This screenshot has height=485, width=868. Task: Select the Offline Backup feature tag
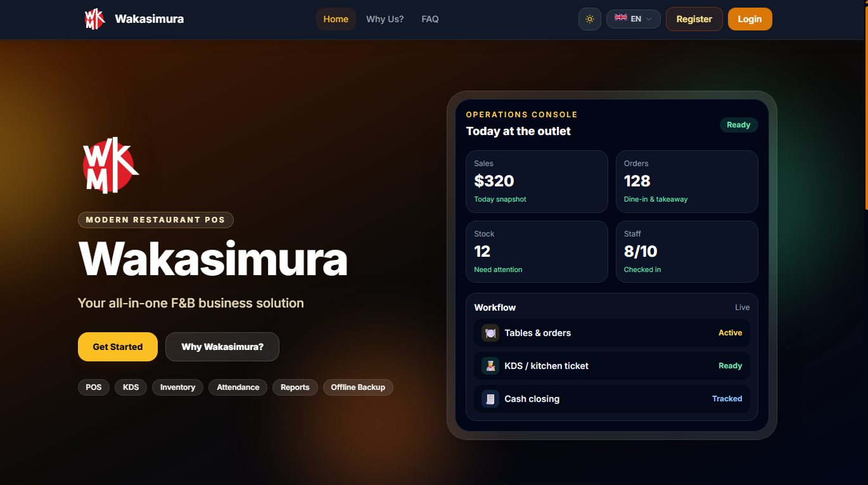pos(358,387)
